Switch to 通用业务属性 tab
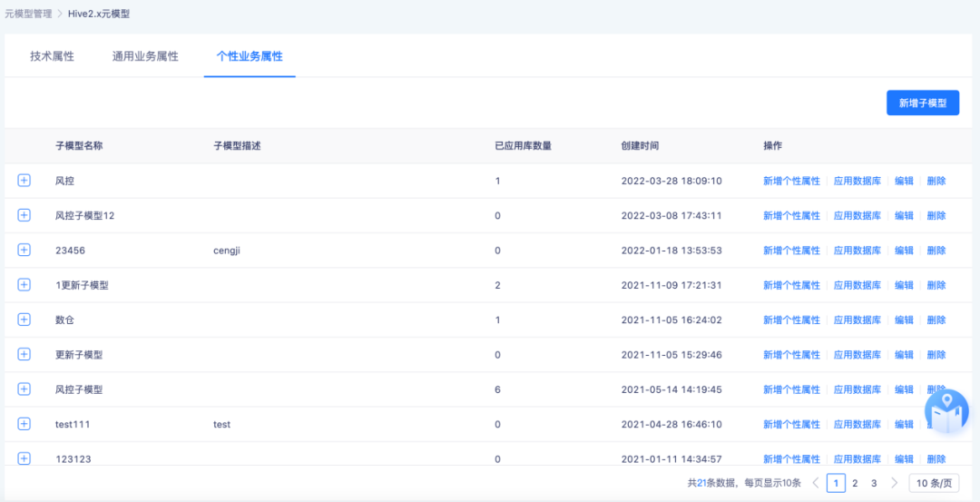980x502 pixels. tap(145, 56)
